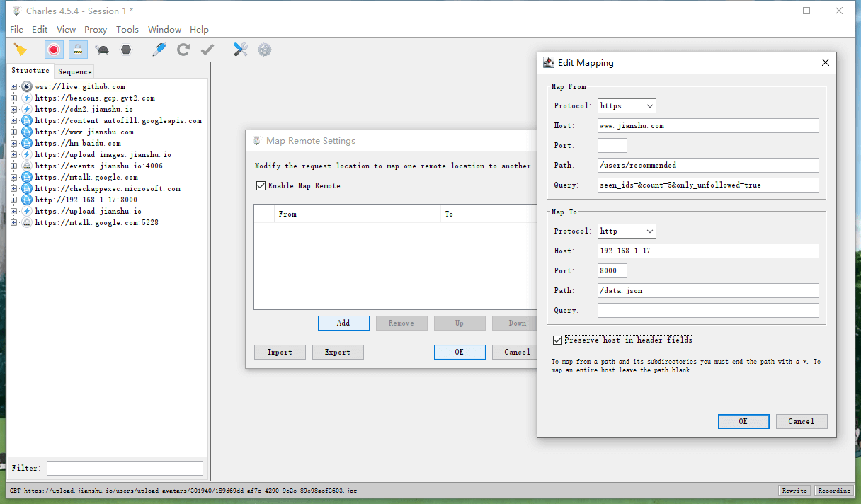
Task: Open Settings gear icon in toolbar
Action: click(265, 50)
